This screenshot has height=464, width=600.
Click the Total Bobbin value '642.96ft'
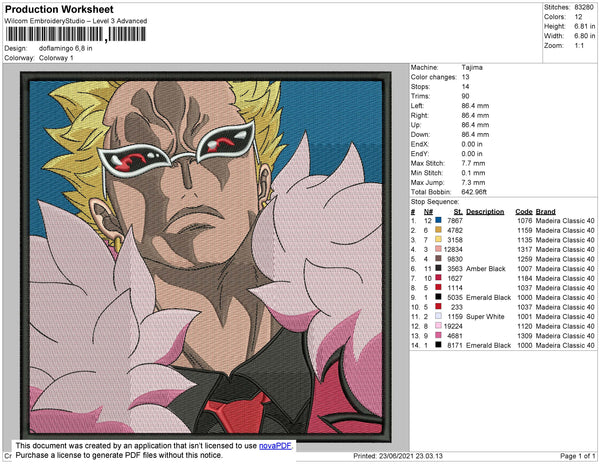pyautogui.click(x=474, y=192)
